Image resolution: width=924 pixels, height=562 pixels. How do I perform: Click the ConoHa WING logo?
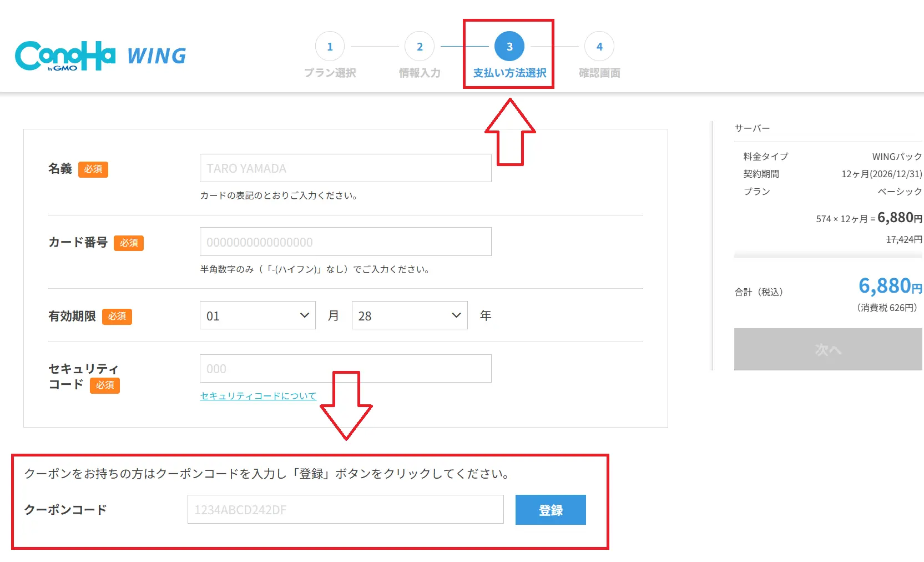100,54
